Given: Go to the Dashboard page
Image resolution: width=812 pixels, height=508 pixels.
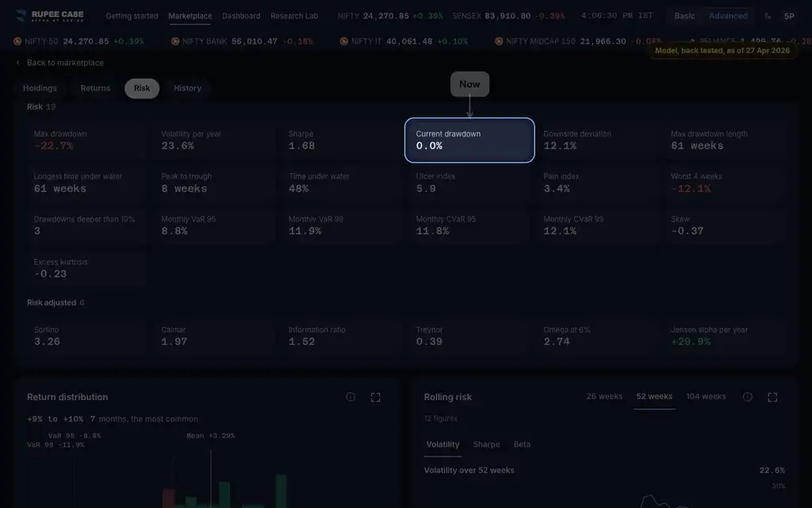Looking at the screenshot, I should [241, 16].
